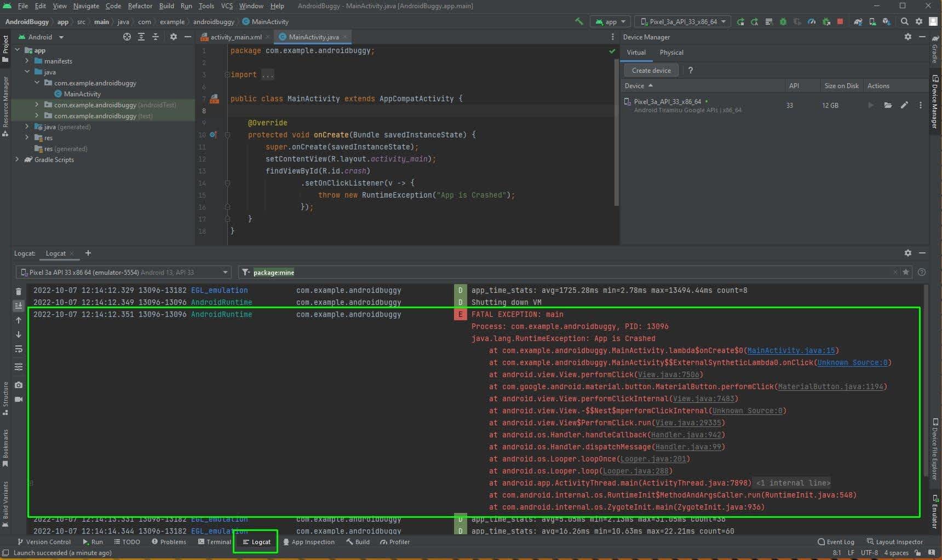Screen dimensions: 942x560
Task: Clear logcat with the trash icon
Action: (x=19, y=291)
